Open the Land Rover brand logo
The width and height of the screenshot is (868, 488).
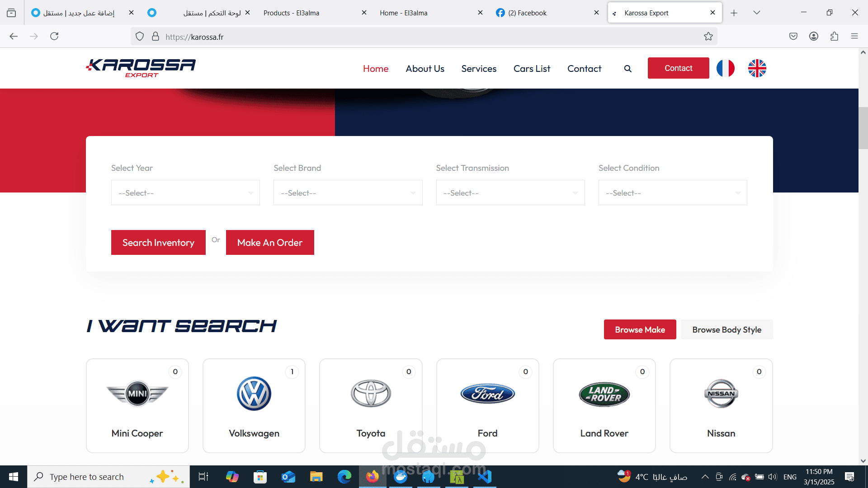pyautogui.click(x=604, y=394)
